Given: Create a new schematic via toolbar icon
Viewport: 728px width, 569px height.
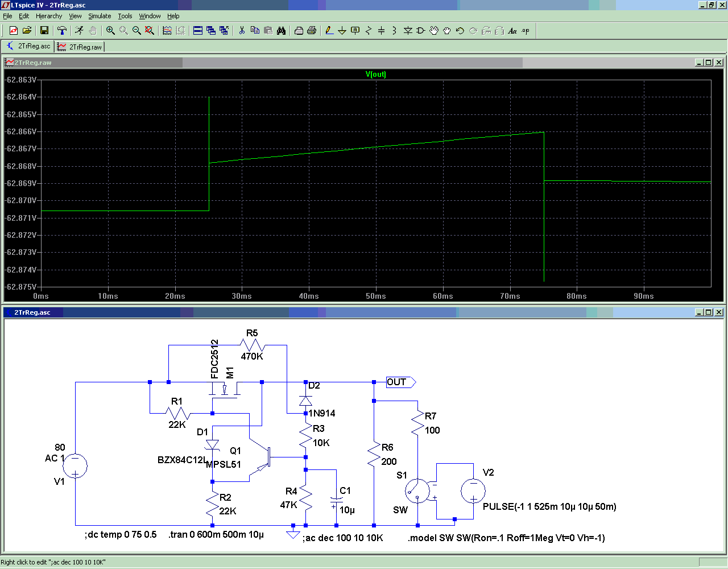Looking at the screenshot, I should pyautogui.click(x=13, y=31).
